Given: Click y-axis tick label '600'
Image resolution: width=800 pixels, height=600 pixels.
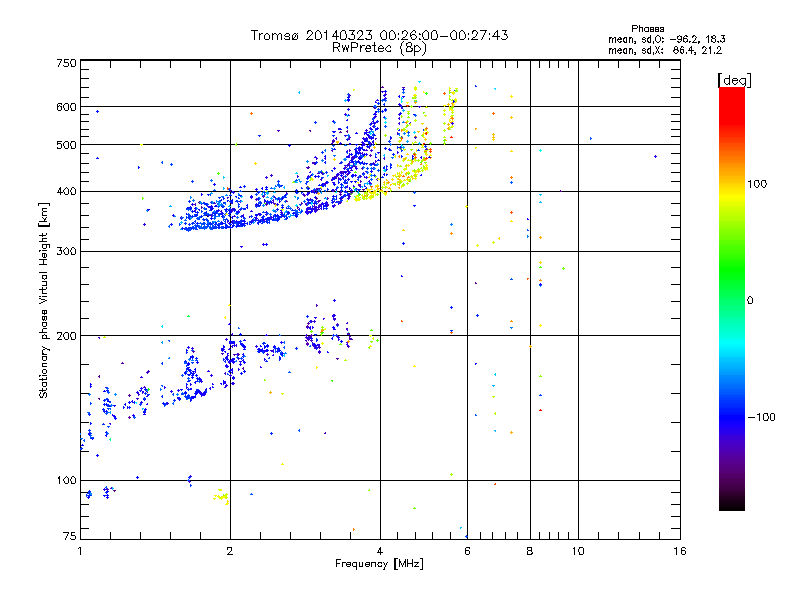Looking at the screenshot, I should [66, 107].
